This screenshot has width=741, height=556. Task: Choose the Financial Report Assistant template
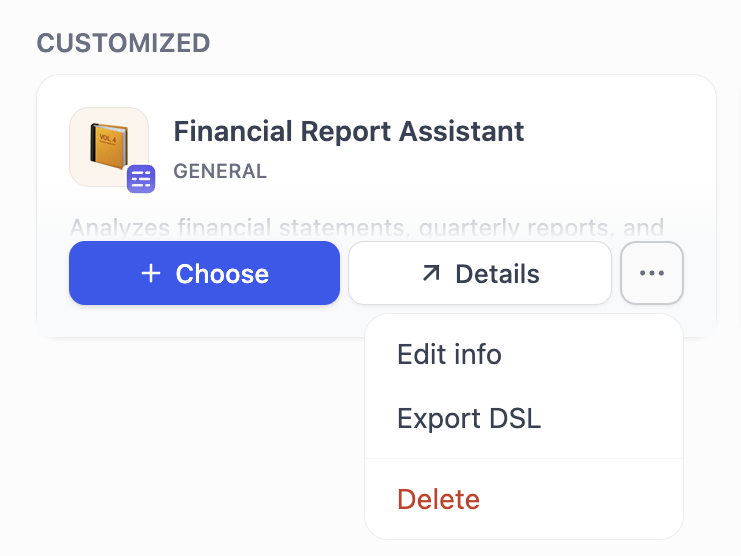pos(204,273)
